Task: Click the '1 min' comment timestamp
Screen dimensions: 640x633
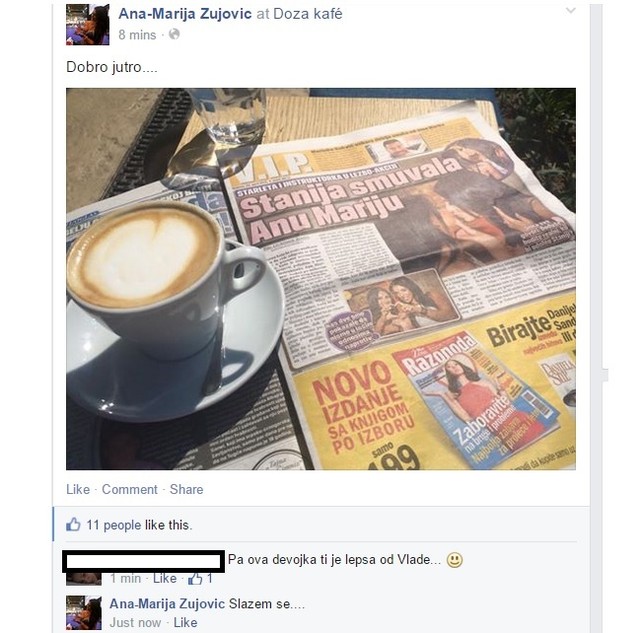Action: pos(125,578)
